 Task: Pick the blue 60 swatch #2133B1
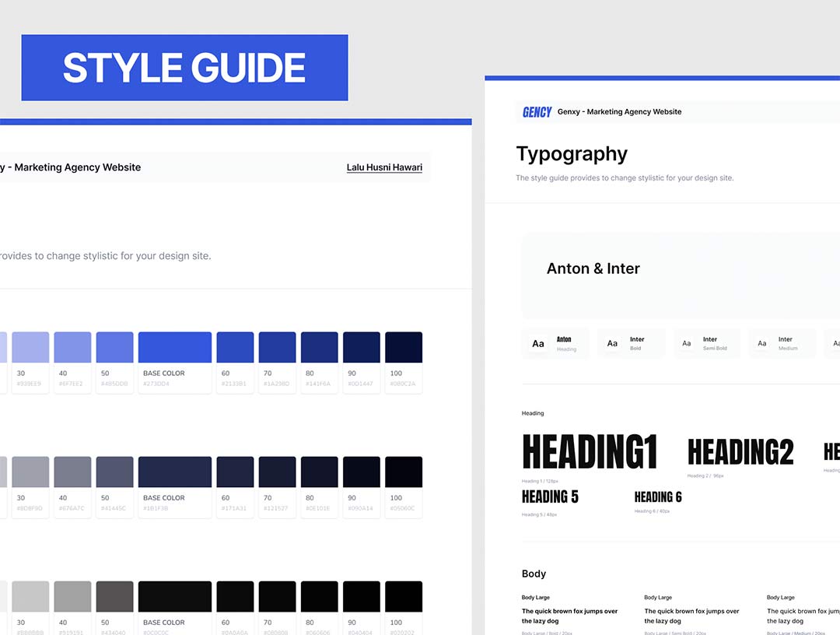235,347
